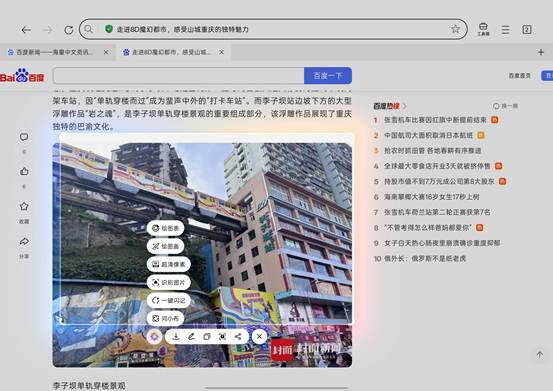The height and width of the screenshot is (391, 553).
Task: Select the pencil edit tool in image toolbar
Action: click(191, 336)
